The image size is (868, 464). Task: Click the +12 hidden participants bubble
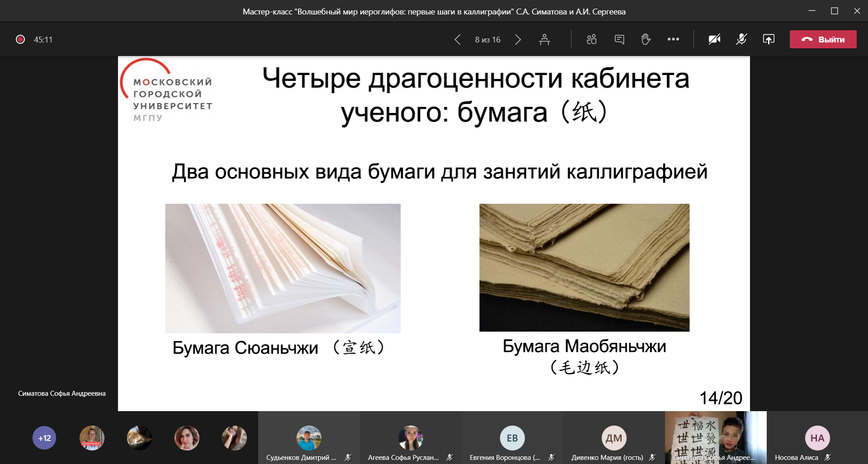tap(44, 437)
